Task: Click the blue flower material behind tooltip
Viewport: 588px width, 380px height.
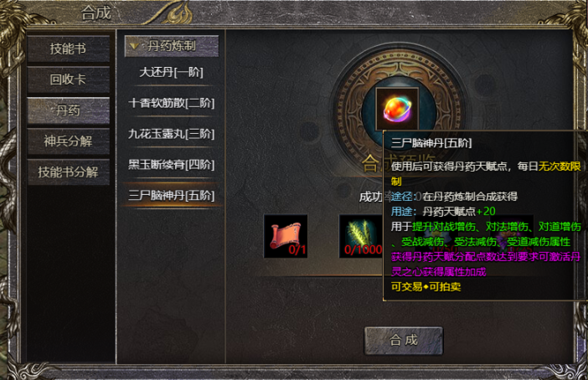Action: (436, 236)
